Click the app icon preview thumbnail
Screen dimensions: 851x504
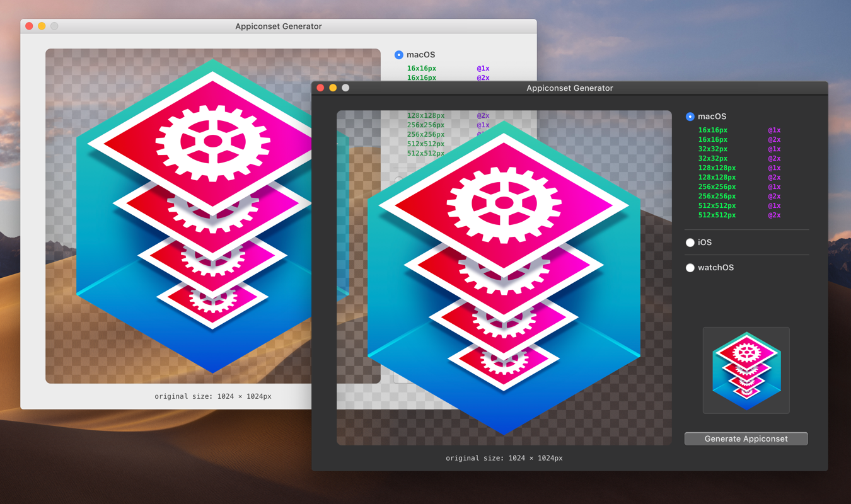[x=746, y=370]
